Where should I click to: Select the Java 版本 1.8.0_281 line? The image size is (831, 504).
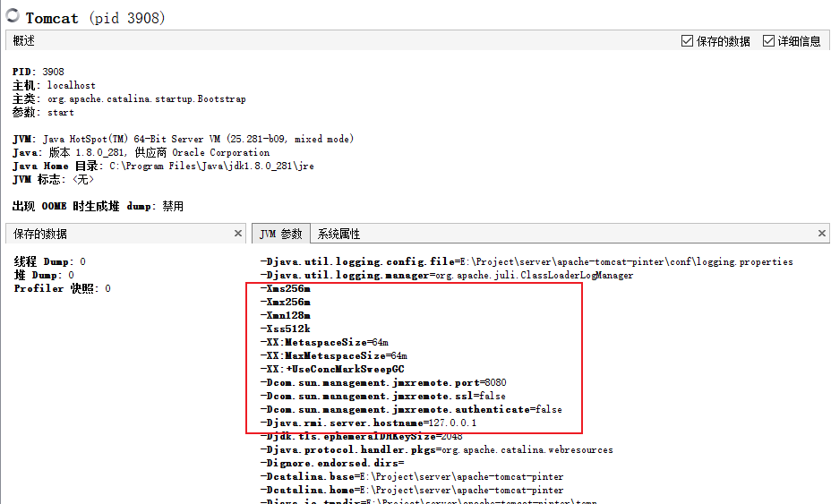point(141,152)
